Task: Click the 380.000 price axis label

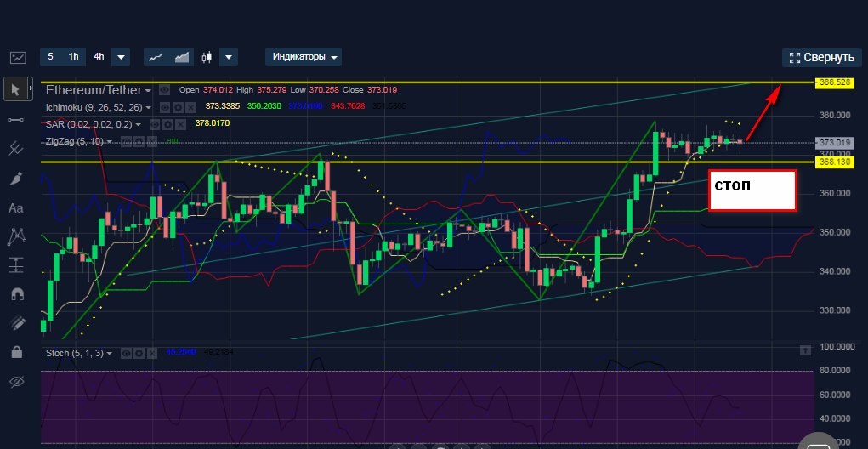Action: click(835, 116)
